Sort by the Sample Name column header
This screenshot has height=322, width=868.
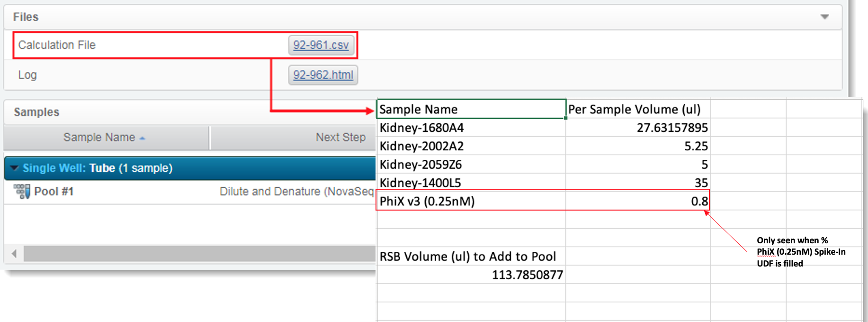(99, 138)
